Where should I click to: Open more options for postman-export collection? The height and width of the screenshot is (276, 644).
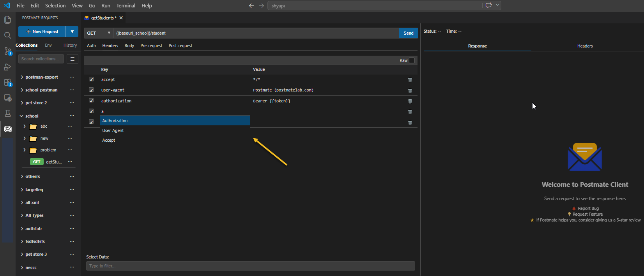tap(72, 77)
